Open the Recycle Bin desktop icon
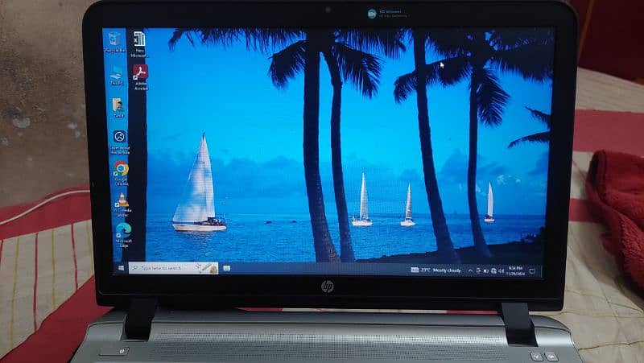 point(114,42)
